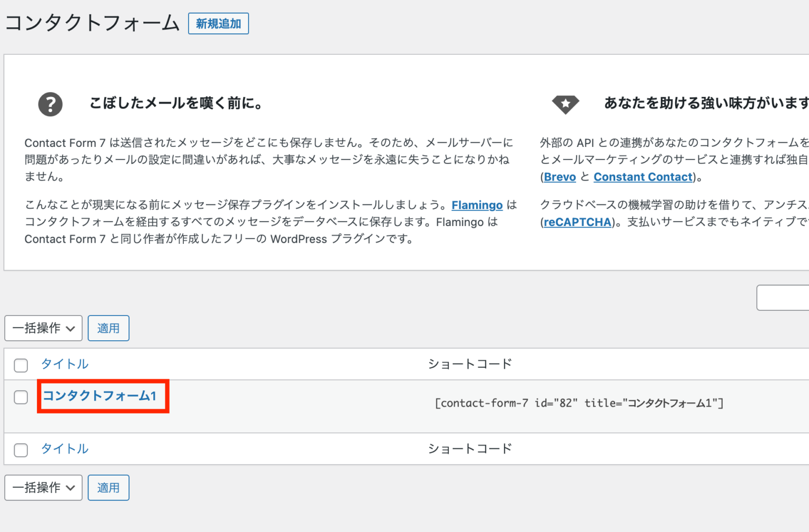Check the select-all checkbox in the title header
Screen dimensions: 809x532
click(x=21, y=365)
